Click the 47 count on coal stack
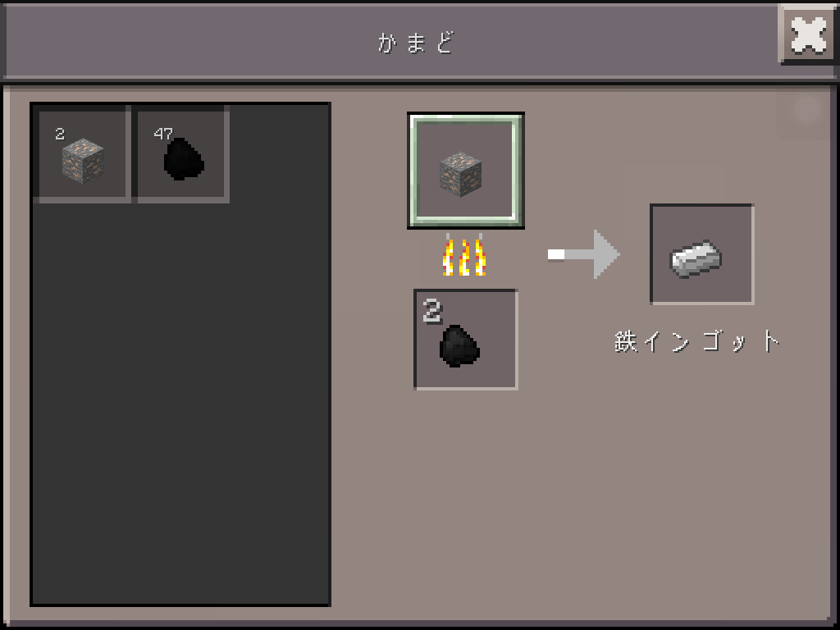840x630 pixels. [x=163, y=134]
